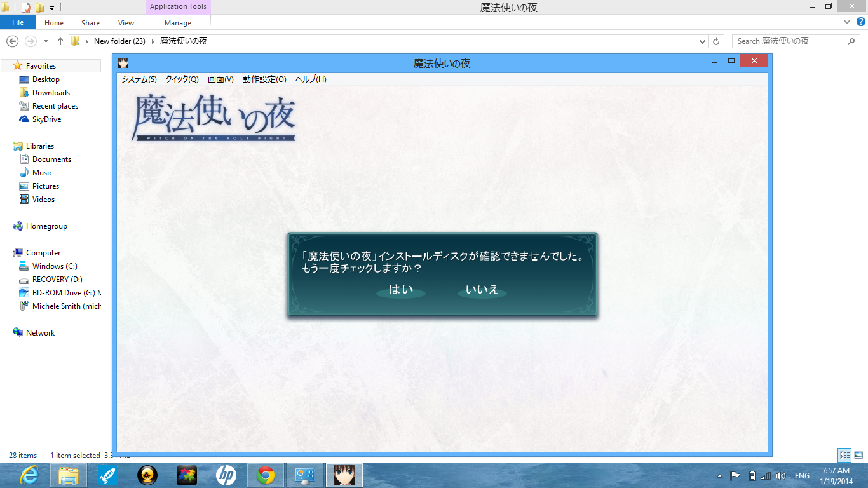Click the 魔法使いの夜 game taskbar icon
Image resolution: width=868 pixels, height=488 pixels.
click(x=344, y=475)
